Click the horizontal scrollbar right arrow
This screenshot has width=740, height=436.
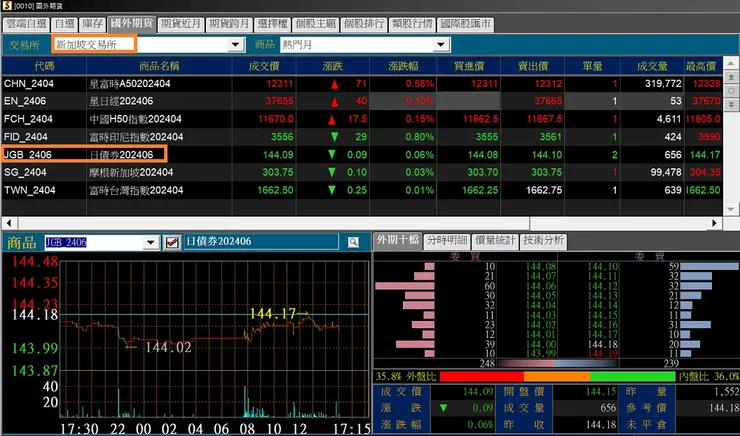click(x=714, y=223)
